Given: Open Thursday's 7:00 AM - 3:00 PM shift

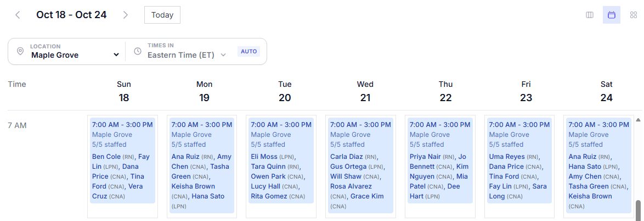Looking at the screenshot, I should (x=440, y=161).
